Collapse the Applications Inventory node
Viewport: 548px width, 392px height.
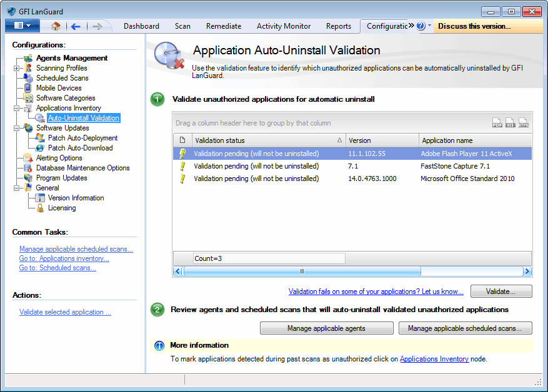(x=16, y=108)
